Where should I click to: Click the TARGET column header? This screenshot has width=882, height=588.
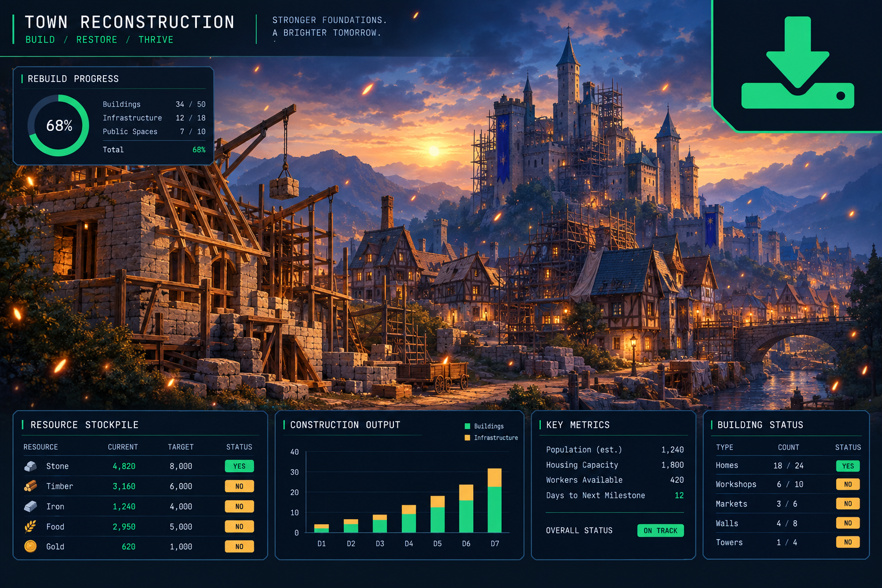[x=181, y=447]
